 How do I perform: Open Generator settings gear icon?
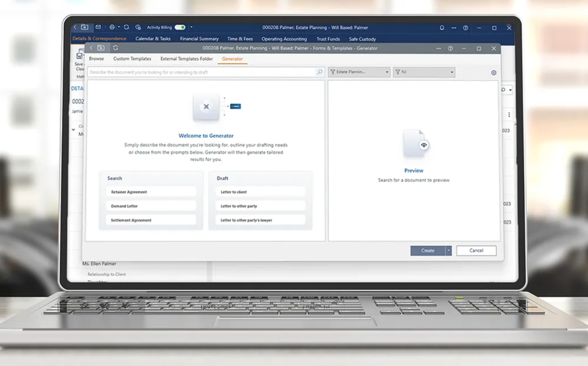tap(494, 73)
